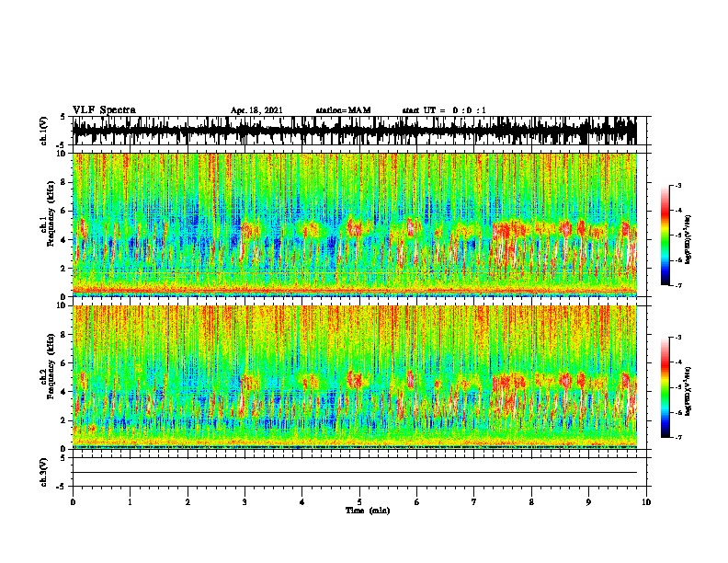Click the time axis tick label '0'
Image resolution: width=728 pixels, height=563 pixels.
pos(73,502)
